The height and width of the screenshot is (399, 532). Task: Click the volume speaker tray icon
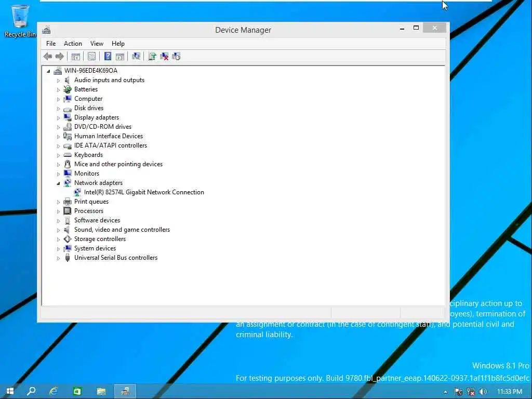pyautogui.click(x=483, y=392)
